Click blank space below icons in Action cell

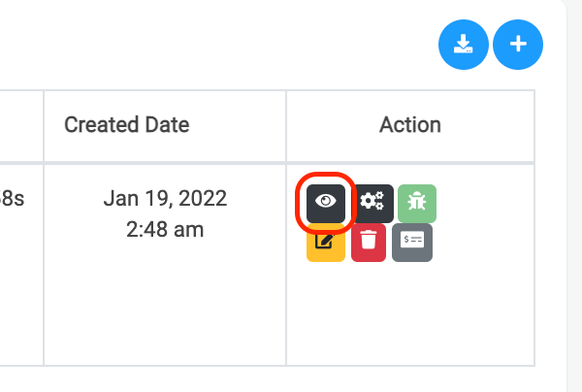point(409,315)
